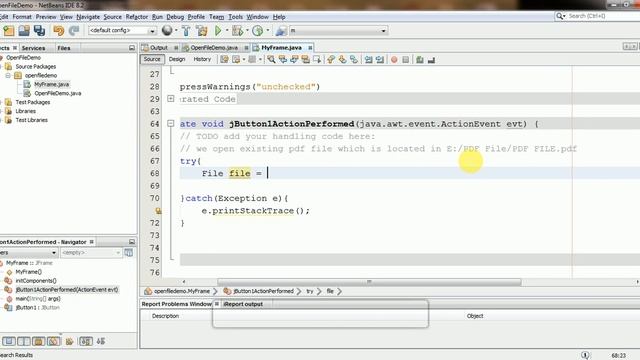
Task: Open the Source menu
Action: [x=113, y=17]
